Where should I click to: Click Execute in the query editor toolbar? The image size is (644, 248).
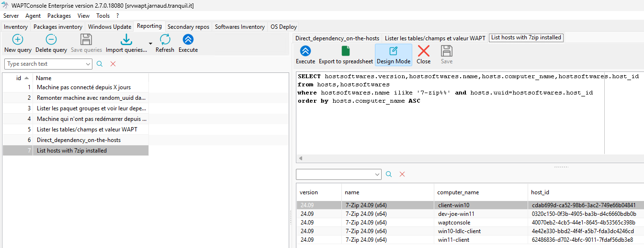[305, 55]
